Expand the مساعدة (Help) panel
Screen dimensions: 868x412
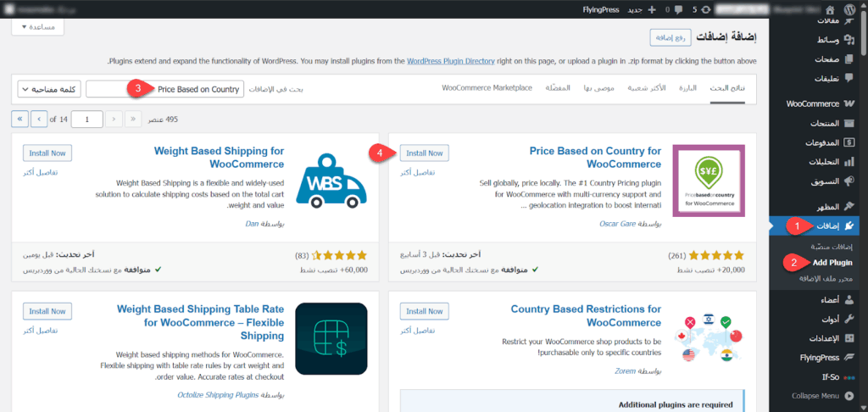click(38, 27)
